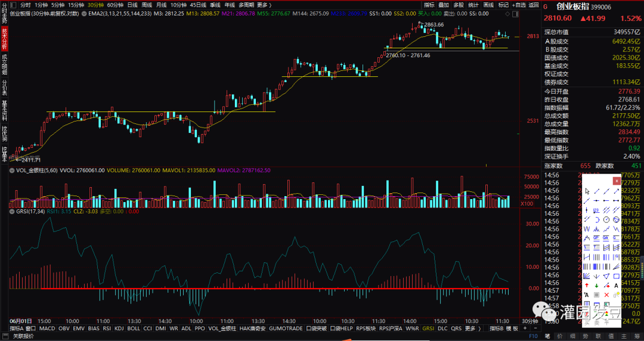
Task: Select the circle drawing tool
Action: coord(606,219)
